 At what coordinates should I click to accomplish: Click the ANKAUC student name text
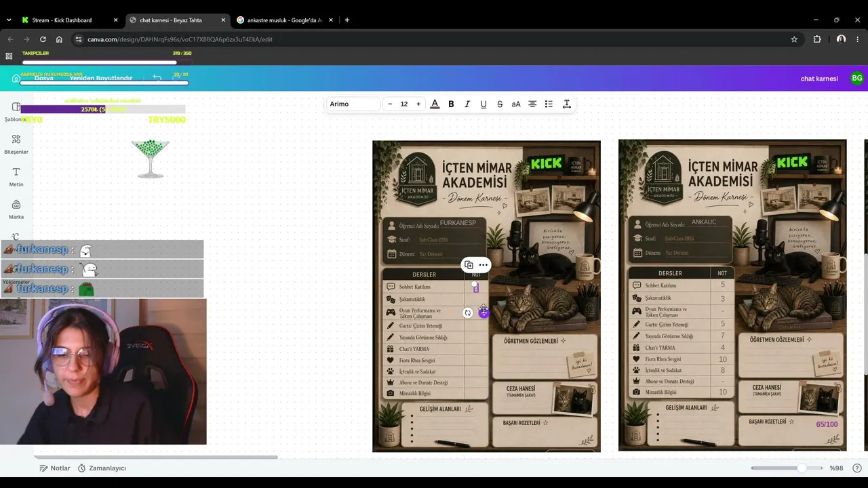pos(703,222)
